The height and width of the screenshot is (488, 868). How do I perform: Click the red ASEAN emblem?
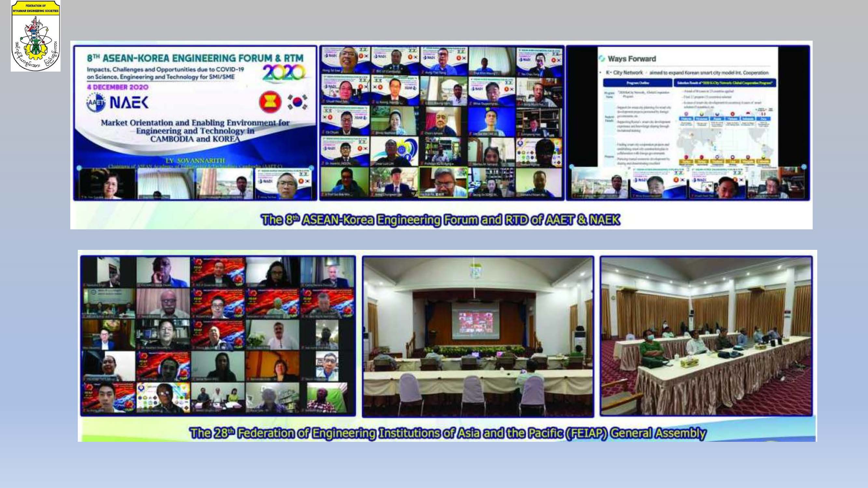coord(270,102)
